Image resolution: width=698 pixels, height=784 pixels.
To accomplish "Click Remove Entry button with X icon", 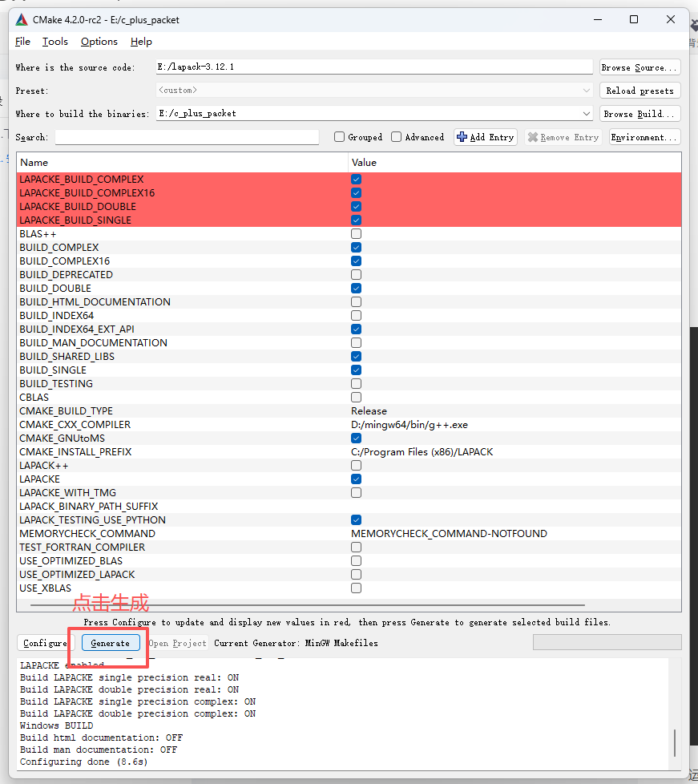I will pos(563,137).
